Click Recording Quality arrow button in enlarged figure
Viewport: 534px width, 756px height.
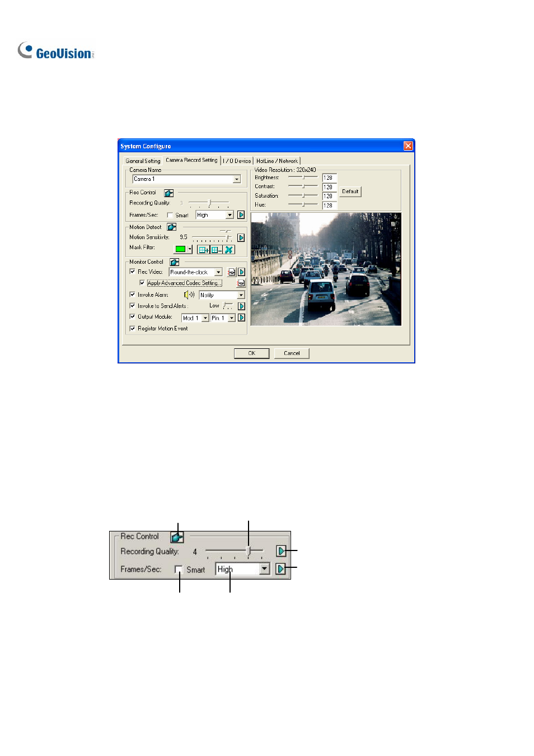tap(281, 551)
